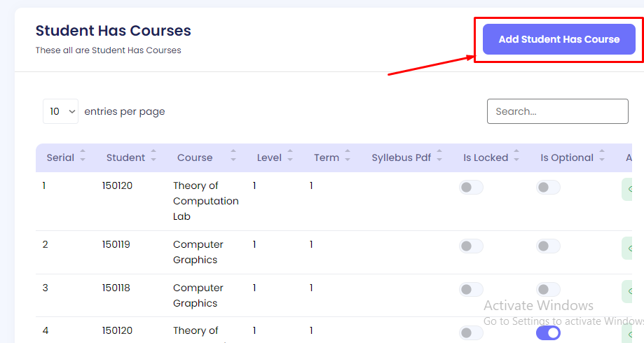The width and height of the screenshot is (644, 343).
Task: Click the sort arrows beside Course header
Action: (x=233, y=157)
